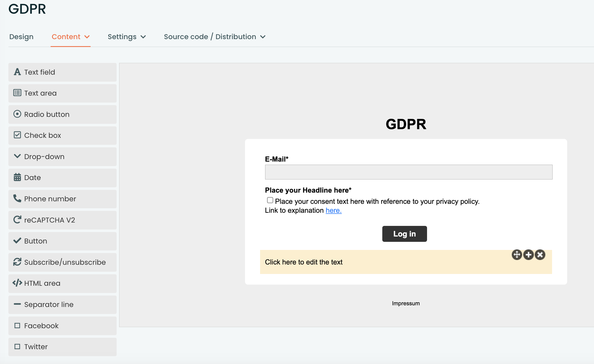This screenshot has width=594, height=364.
Task: Add a Phone number element
Action: pyautogui.click(x=62, y=199)
